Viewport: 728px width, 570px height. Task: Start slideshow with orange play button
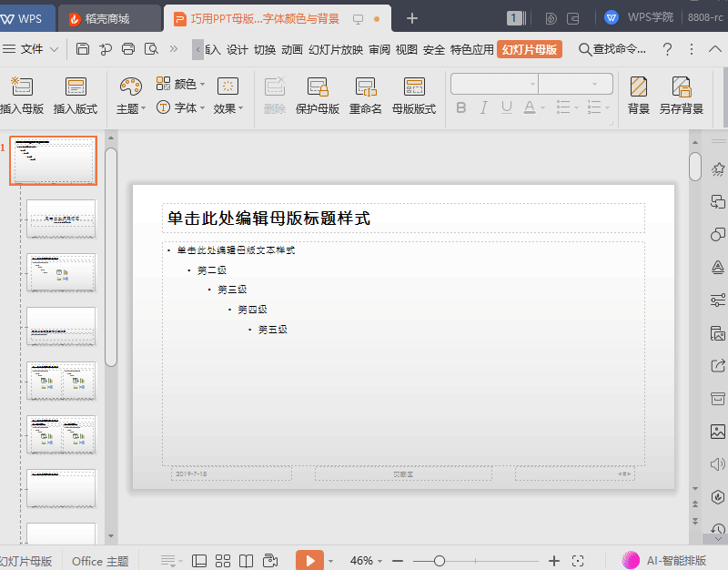(x=309, y=561)
